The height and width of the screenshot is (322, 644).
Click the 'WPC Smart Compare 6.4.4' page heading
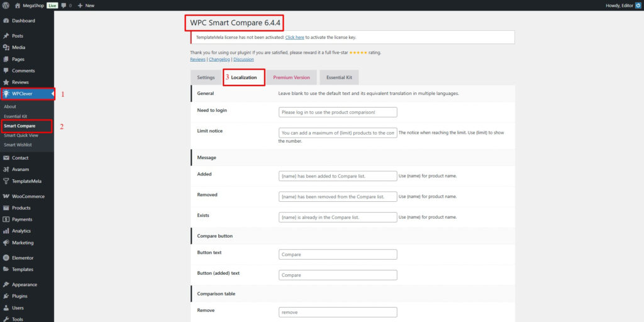click(x=235, y=23)
